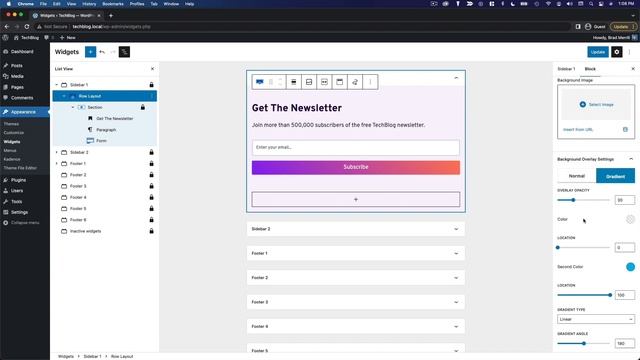
Task: Toggle the List View button in header
Action: [124, 52]
